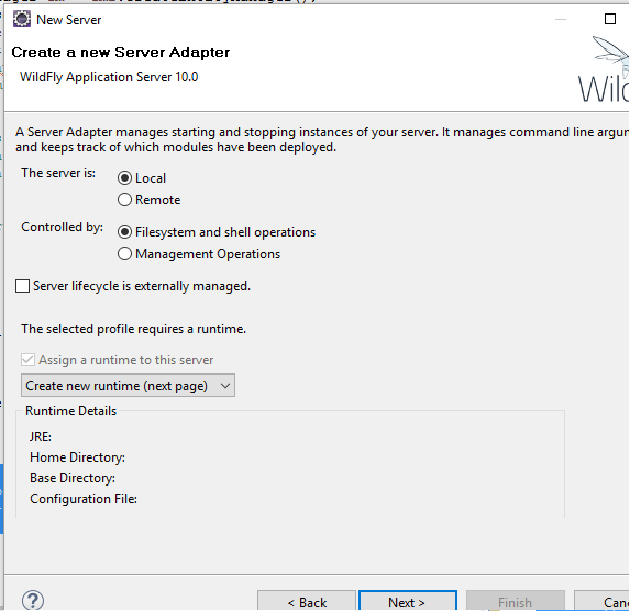Maximize the New Server dialog window

(x=610, y=18)
